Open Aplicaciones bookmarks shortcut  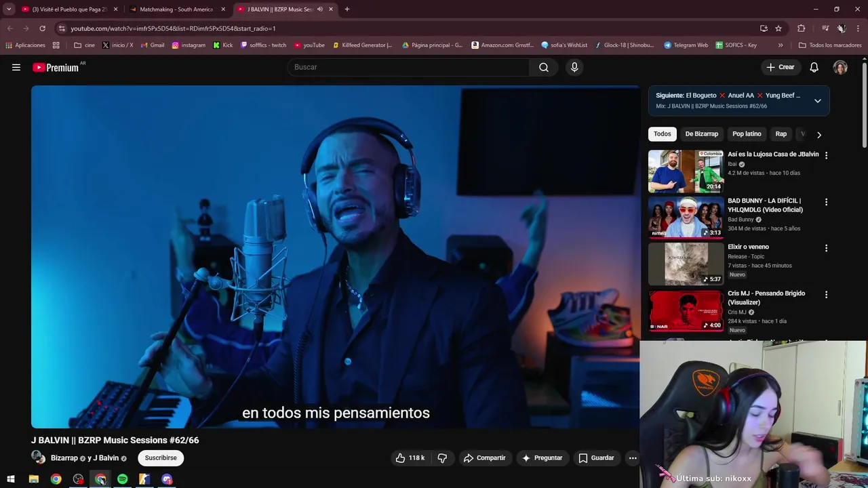click(25, 45)
